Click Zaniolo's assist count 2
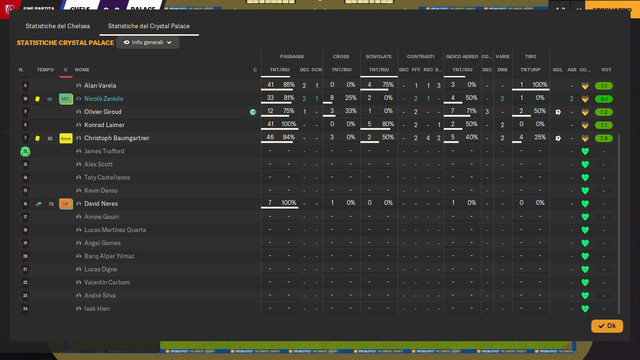The width and height of the screenshot is (640, 360). click(572, 99)
